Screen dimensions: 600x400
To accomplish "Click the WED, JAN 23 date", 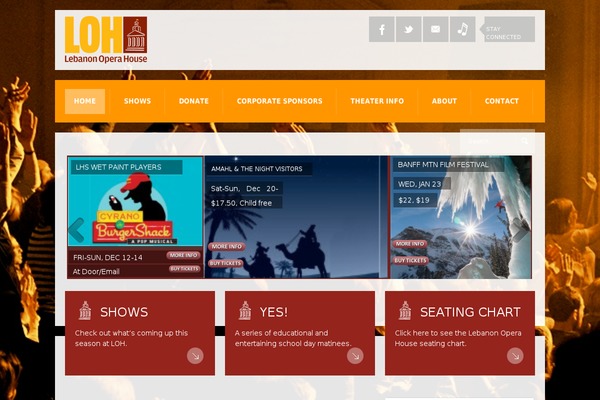I will tap(419, 184).
